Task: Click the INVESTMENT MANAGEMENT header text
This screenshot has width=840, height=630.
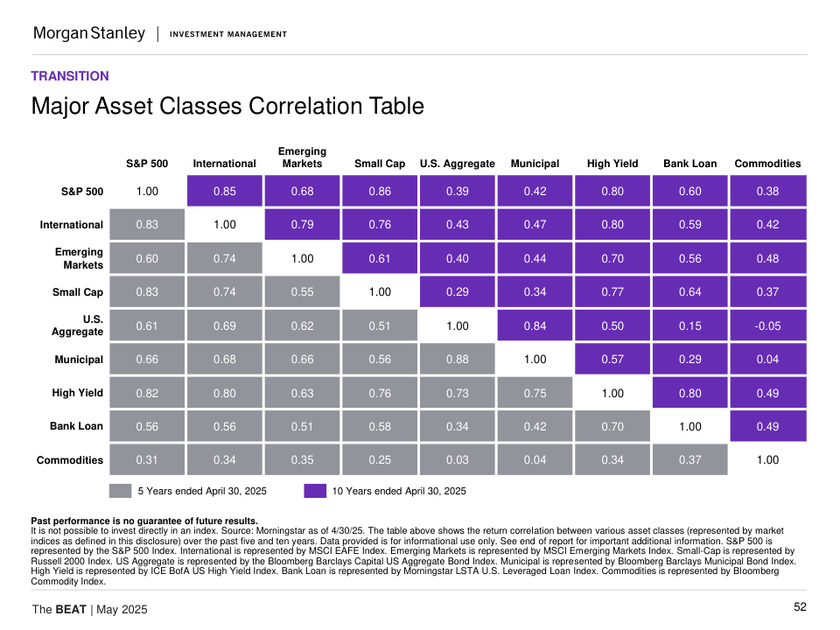Action: [227, 34]
